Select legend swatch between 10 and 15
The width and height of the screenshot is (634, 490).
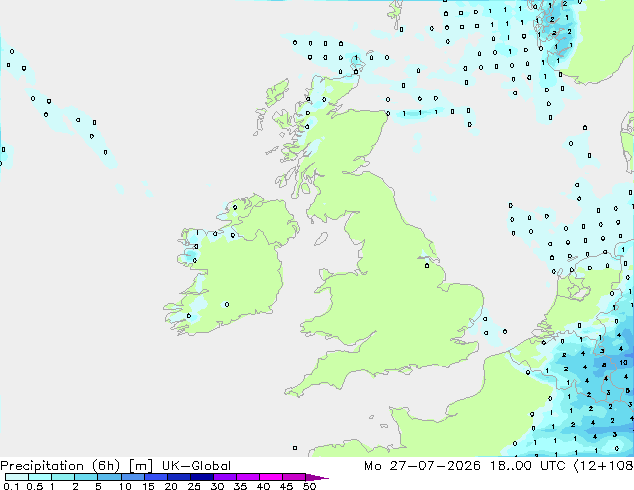point(133,477)
